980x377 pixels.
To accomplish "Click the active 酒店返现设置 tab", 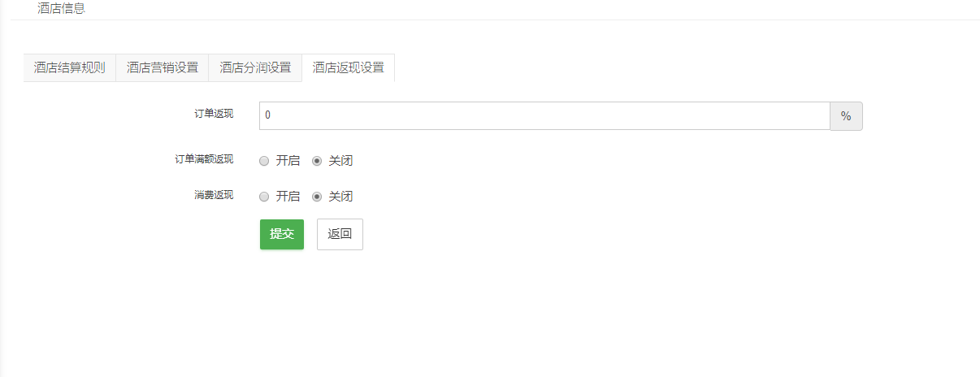I will pos(349,67).
